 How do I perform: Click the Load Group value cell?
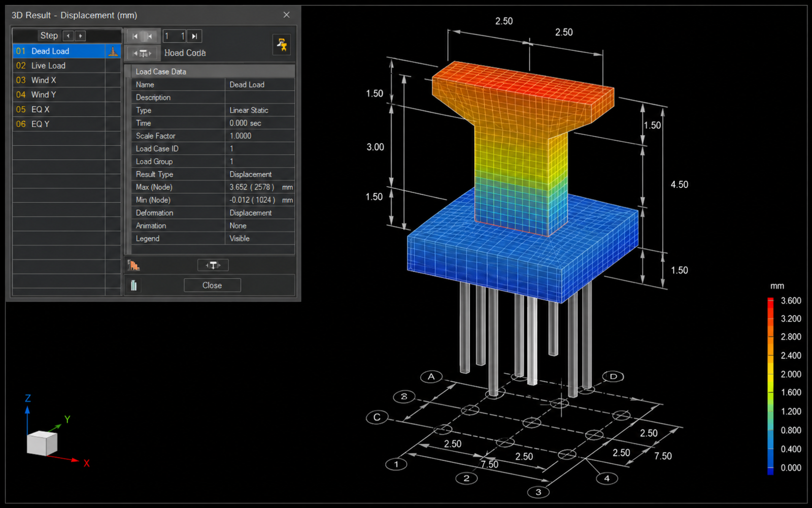pos(259,162)
